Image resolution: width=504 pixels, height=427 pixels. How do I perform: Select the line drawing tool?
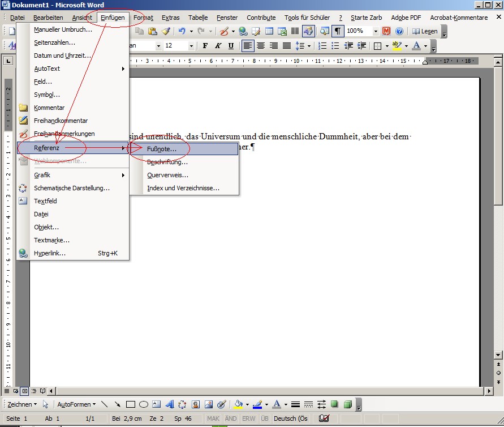(x=105, y=404)
